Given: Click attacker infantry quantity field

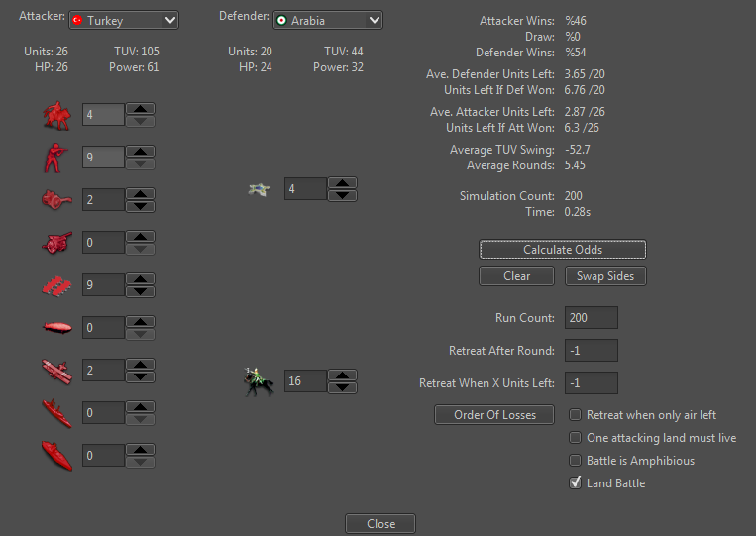Looking at the screenshot, I should 104,158.
